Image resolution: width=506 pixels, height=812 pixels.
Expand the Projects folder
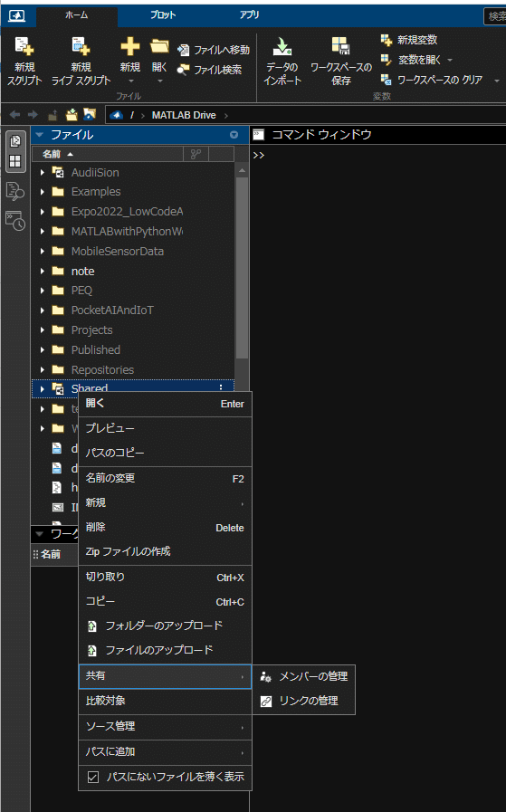click(x=43, y=330)
